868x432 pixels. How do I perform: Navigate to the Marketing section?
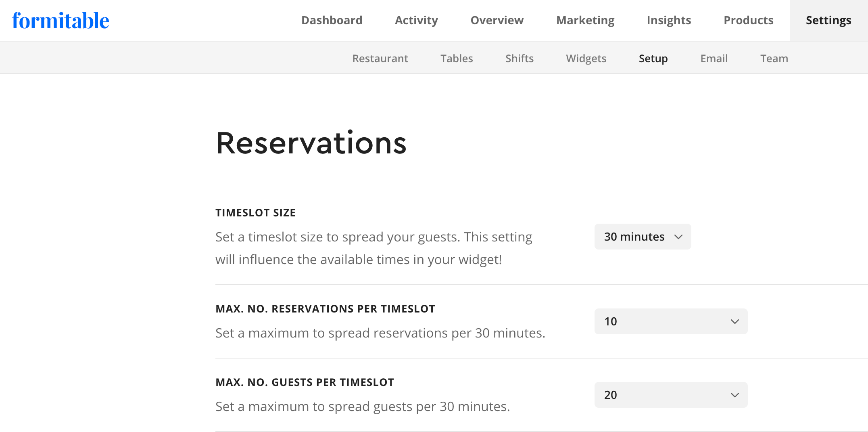(585, 21)
